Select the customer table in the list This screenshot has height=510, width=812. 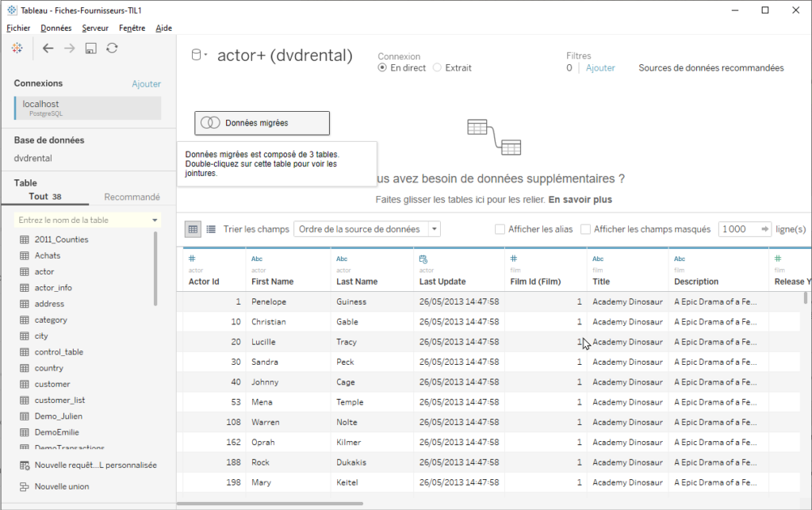pyautogui.click(x=52, y=384)
